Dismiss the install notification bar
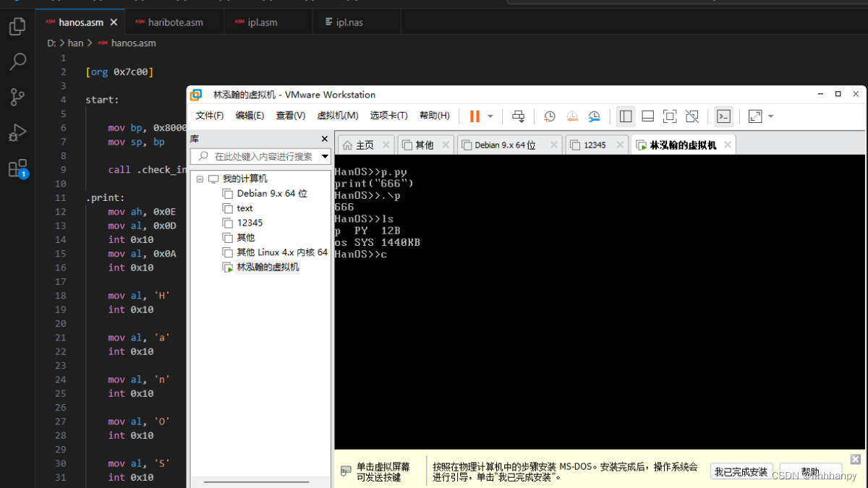This screenshot has height=488, width=868. (855, 459)
